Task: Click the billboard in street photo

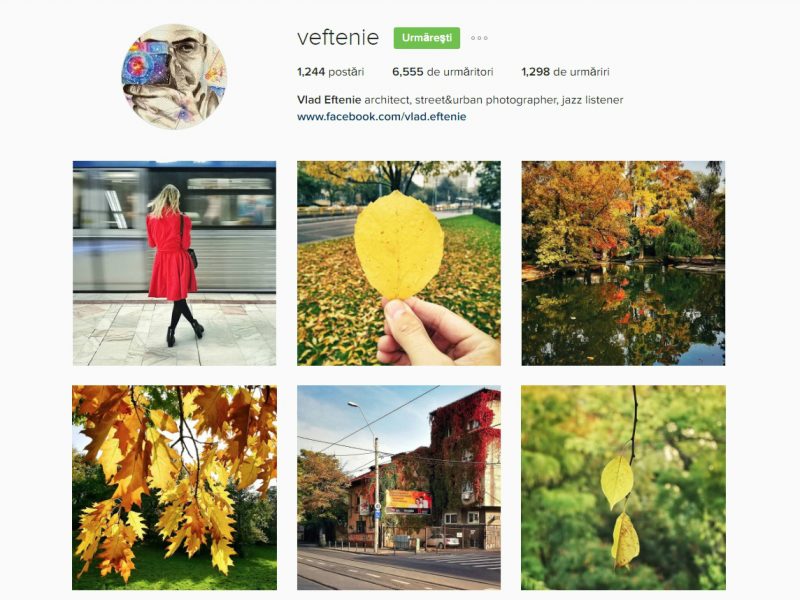Action: coord(408,502)
